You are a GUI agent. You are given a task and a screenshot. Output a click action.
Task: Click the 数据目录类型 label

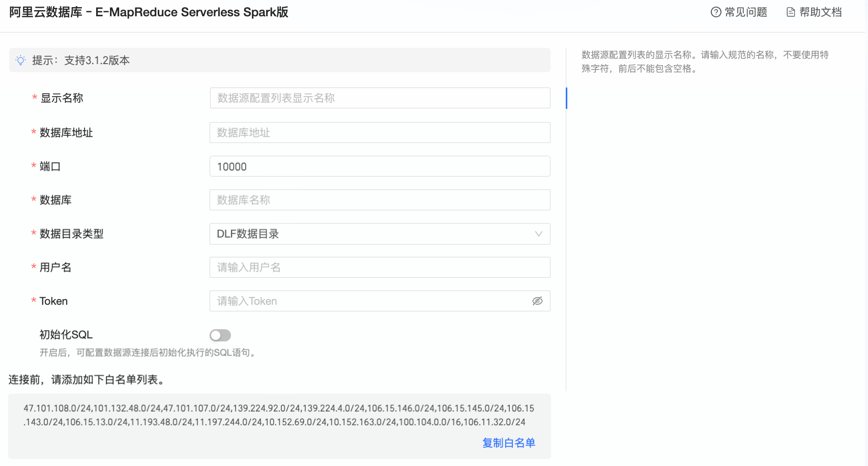[x=72, y=234]
